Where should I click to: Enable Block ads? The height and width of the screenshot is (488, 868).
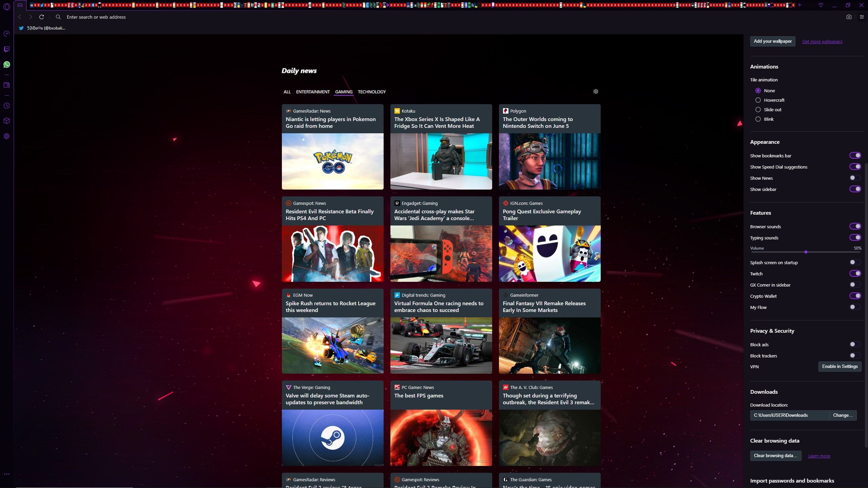click(x=855, y=344)
